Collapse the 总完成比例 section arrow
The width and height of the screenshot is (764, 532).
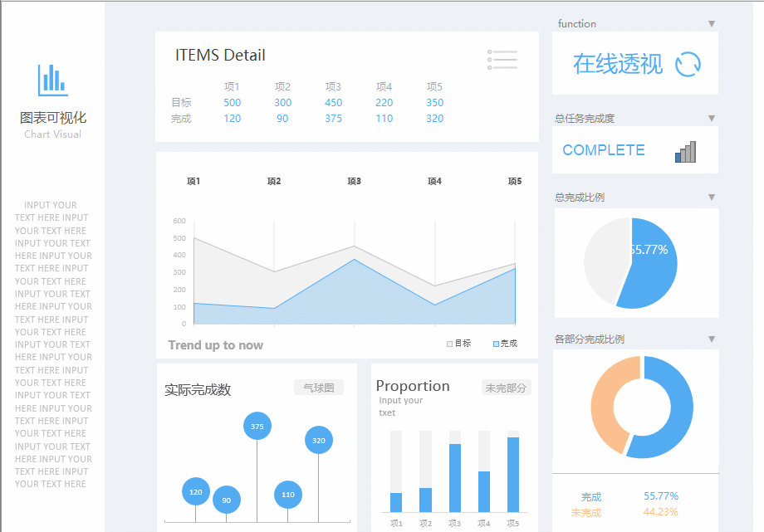click(x=712, y=198)
